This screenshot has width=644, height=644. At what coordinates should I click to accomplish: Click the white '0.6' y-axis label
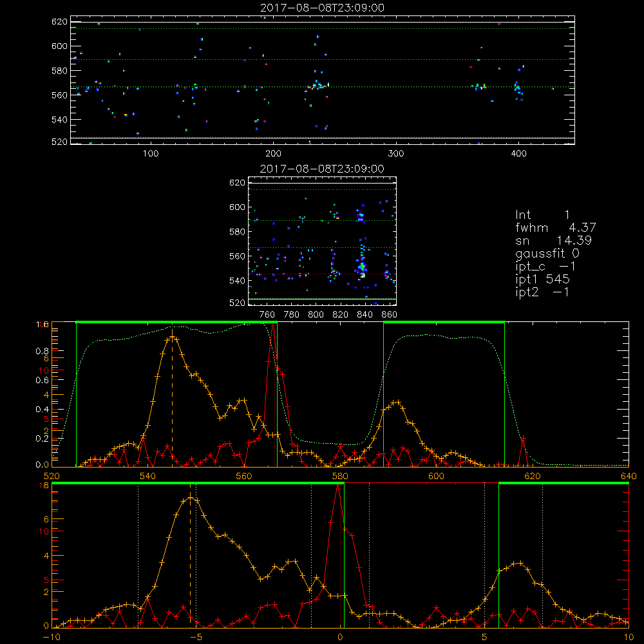tap(43, 381)
